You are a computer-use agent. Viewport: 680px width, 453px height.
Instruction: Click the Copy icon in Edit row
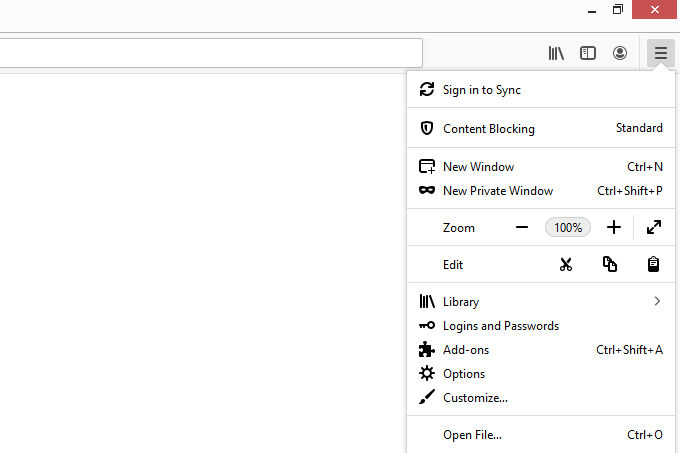tap(609, 264)
